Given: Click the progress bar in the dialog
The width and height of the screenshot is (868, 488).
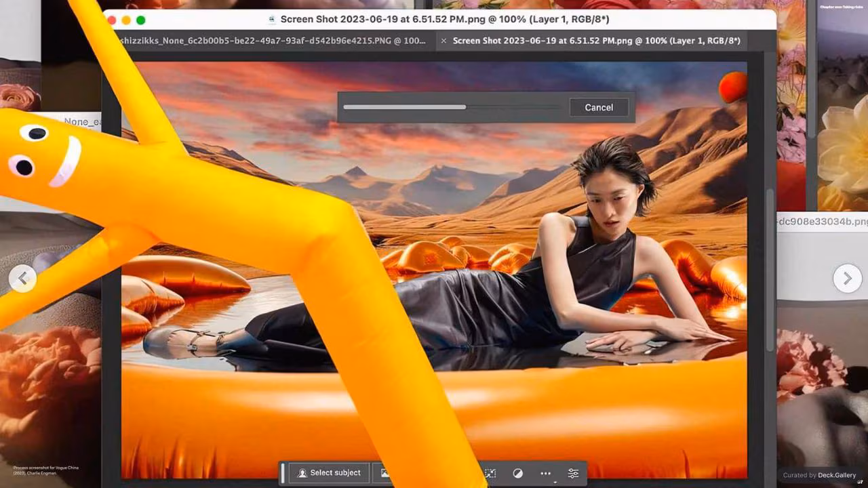Looking at the screenshot, I should pyautogui.click(x=452, y=107).
